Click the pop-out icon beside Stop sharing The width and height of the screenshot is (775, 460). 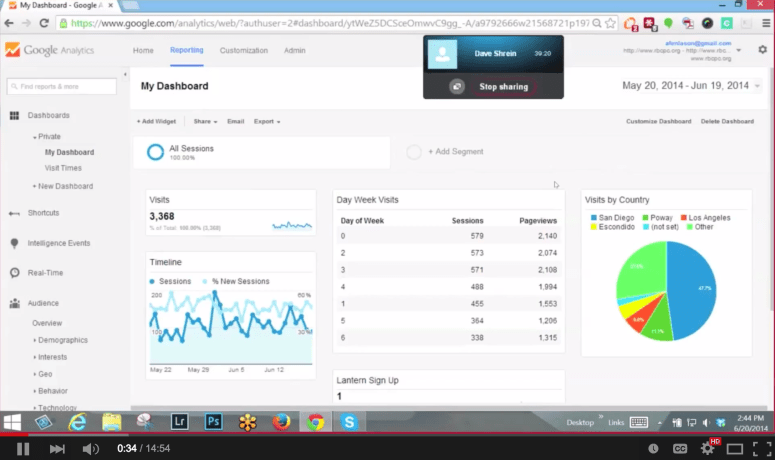pyautogui.click(x=457, y=86)
